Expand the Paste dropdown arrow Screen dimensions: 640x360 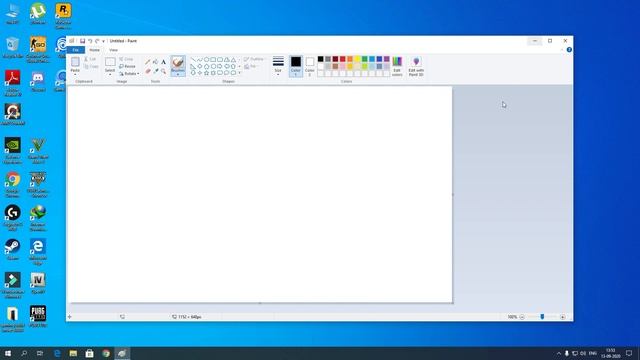[75, 74]
